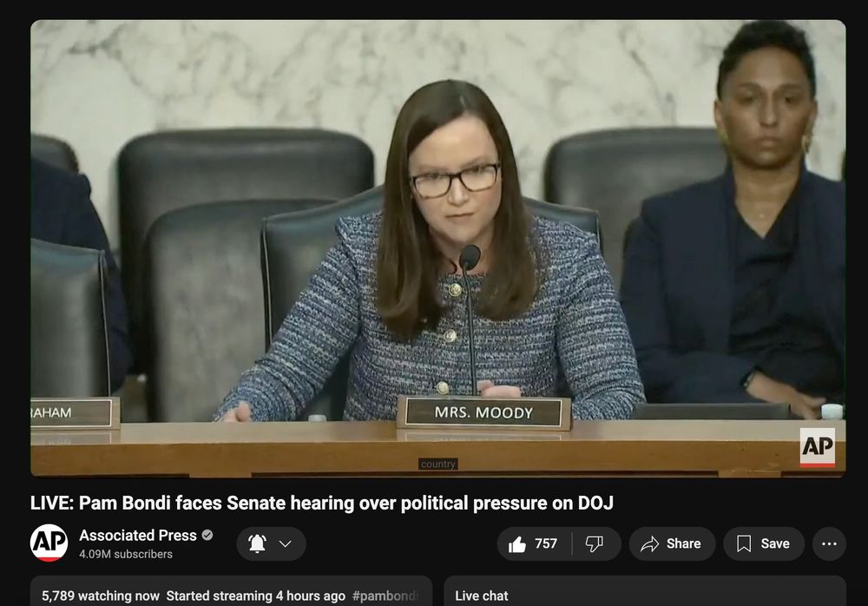Expand the video description box
The height and width of the screenshot is (606, 868).
(x=231, y=591)
